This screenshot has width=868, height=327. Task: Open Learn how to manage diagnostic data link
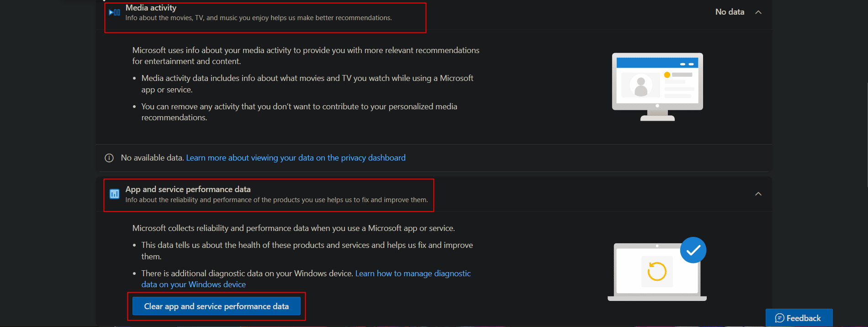coord(306,279)
